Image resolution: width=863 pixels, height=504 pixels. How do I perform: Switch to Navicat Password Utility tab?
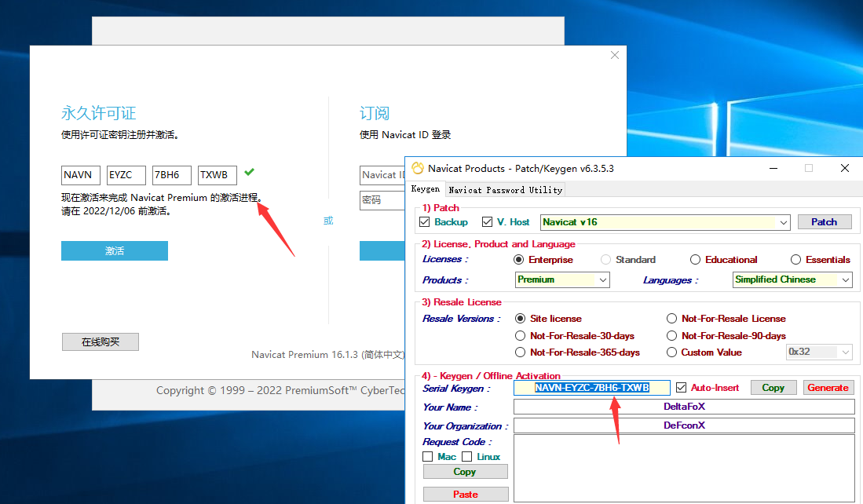click(x=505, y=190)
